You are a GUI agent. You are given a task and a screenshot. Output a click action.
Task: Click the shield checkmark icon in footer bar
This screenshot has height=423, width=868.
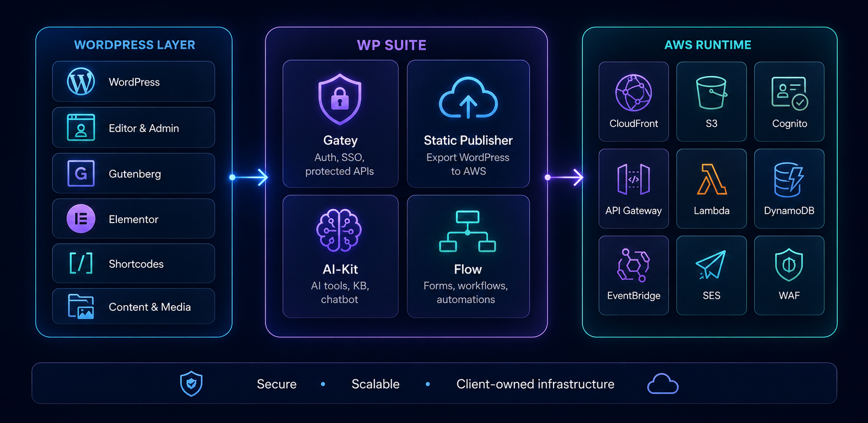(x=191, y=384)
